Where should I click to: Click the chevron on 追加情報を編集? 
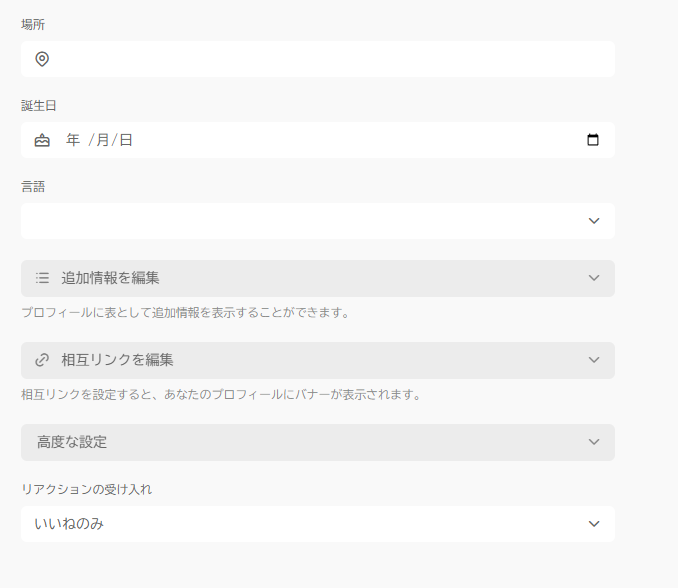coord(594,278)
